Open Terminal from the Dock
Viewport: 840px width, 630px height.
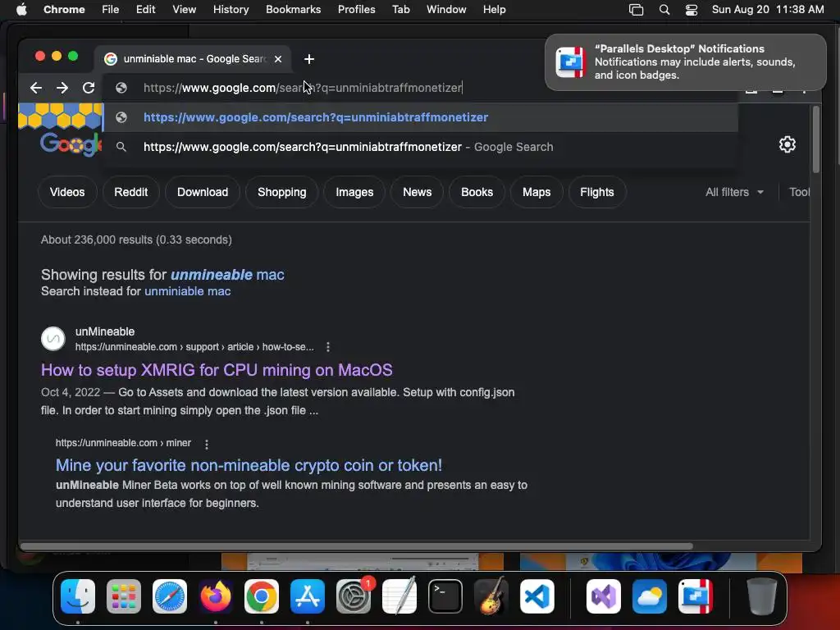pyautogui.click(x=445, y=596)
